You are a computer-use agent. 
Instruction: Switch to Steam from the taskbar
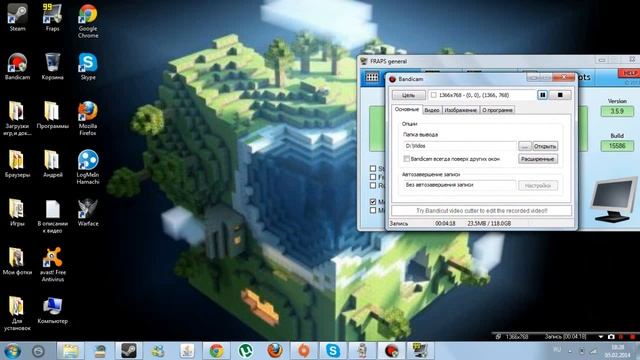pos(129,351)
